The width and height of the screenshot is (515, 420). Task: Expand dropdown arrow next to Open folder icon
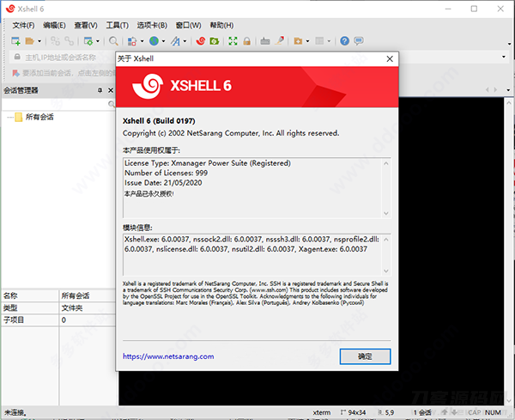tap(39, 41)
